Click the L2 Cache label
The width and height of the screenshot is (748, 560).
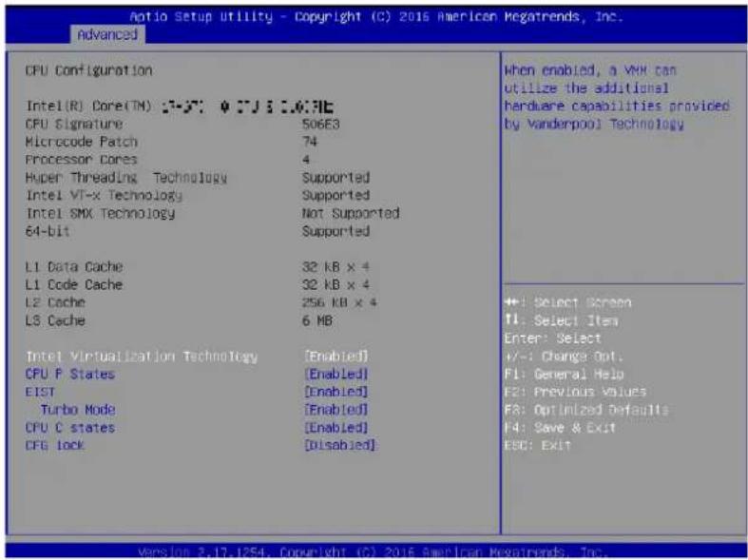point(55,302)
